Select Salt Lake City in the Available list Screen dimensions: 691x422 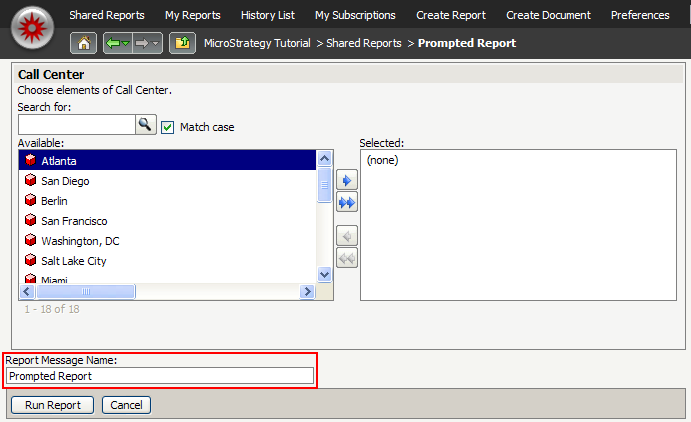(167, 261)
